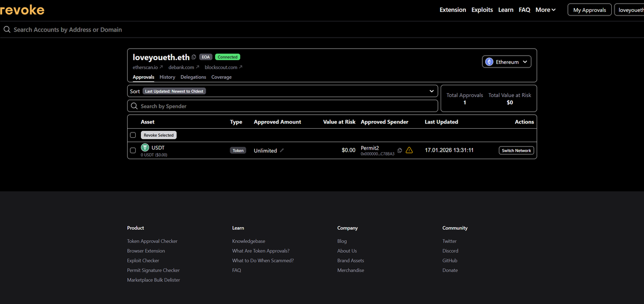Edit Unlimited approved amount pencil icon
Viewport: 644px width, 304px height.
(282, 151)
